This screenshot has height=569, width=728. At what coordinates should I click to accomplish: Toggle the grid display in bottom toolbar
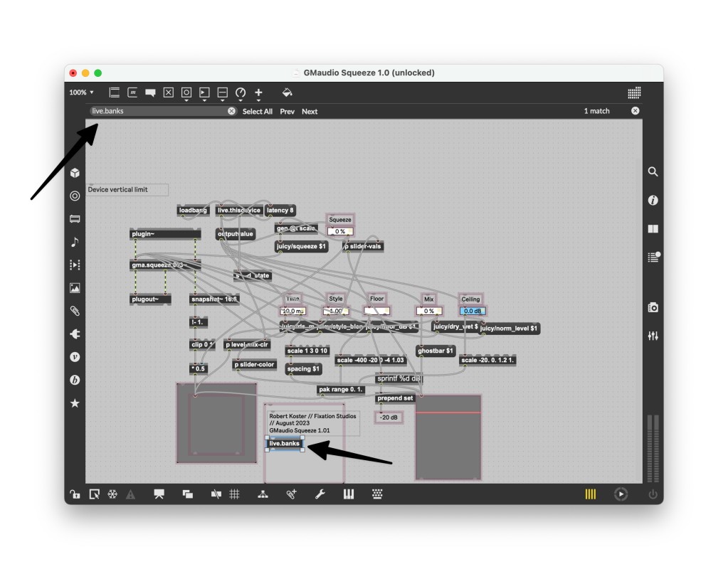click(234, 494)
